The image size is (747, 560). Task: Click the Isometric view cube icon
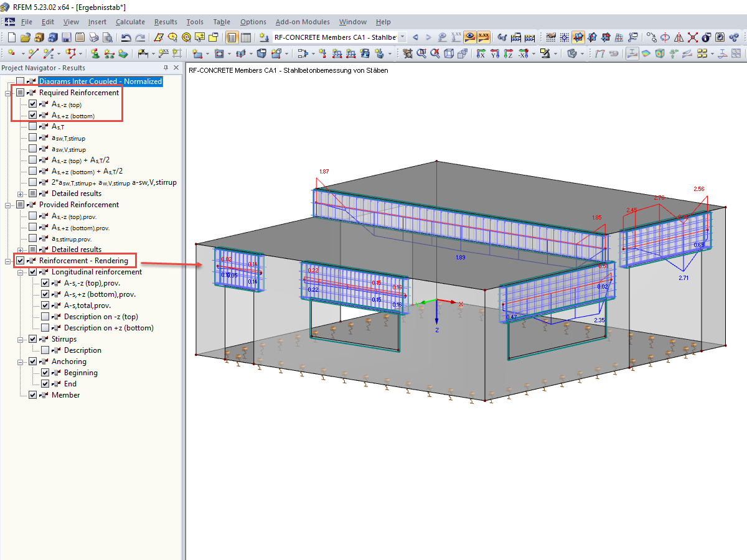point(449,54)
